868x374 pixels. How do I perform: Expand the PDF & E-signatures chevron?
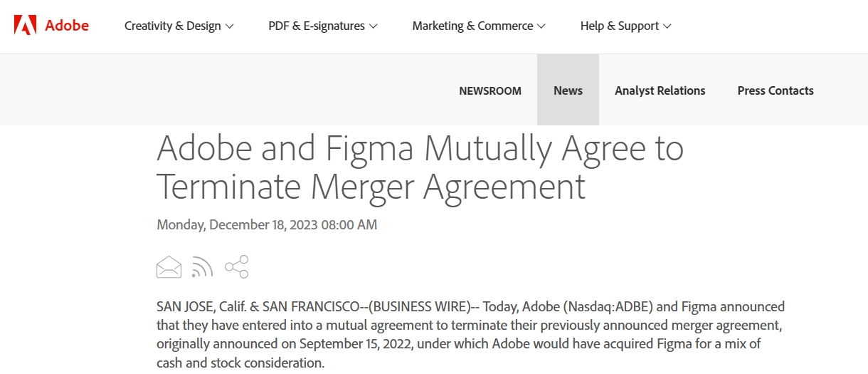click(374, 26)
